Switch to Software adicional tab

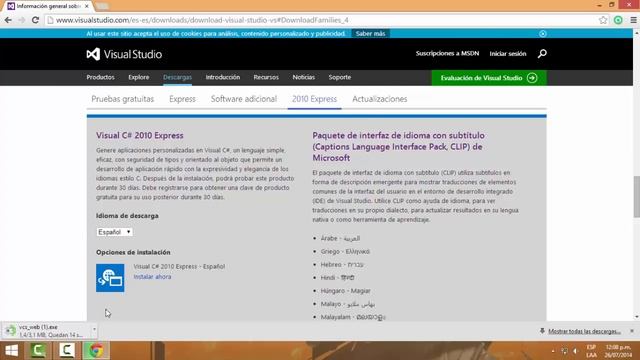click(244, 99)
